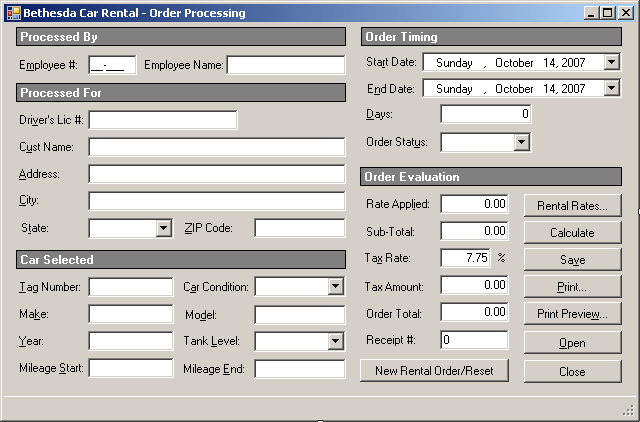Image resolution: width=640 pixels, height=422 pixels.
Task: Click the Employee Name text box
Action: tap(286, 65)
